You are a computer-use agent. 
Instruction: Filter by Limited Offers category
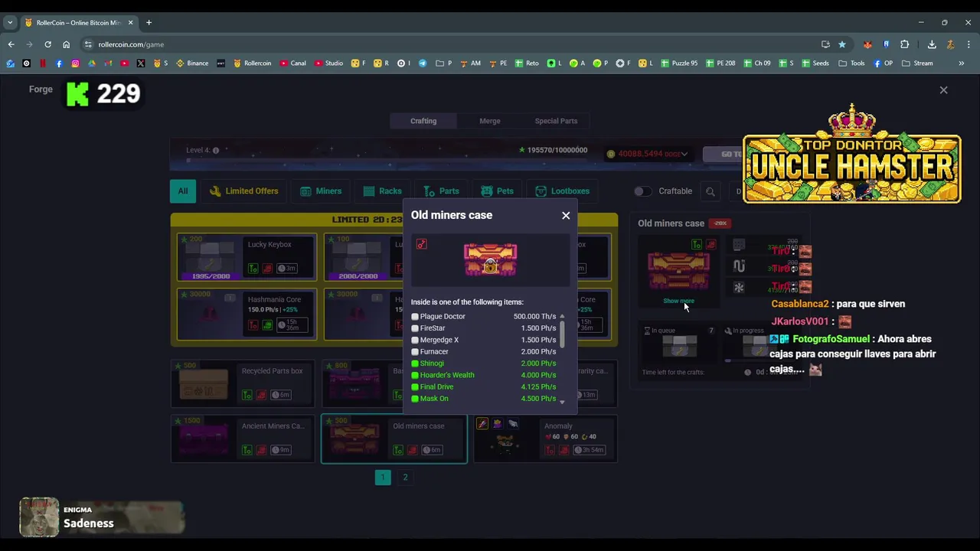(244, 191)
